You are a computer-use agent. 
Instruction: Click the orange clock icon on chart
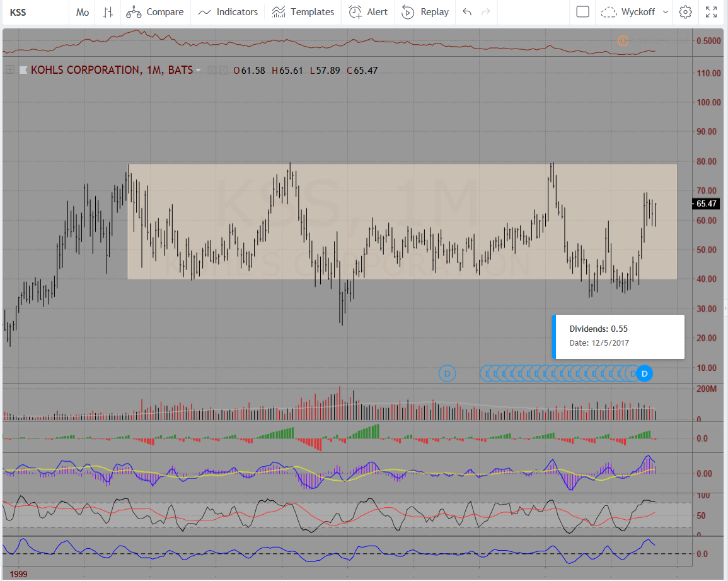(623, 42)
